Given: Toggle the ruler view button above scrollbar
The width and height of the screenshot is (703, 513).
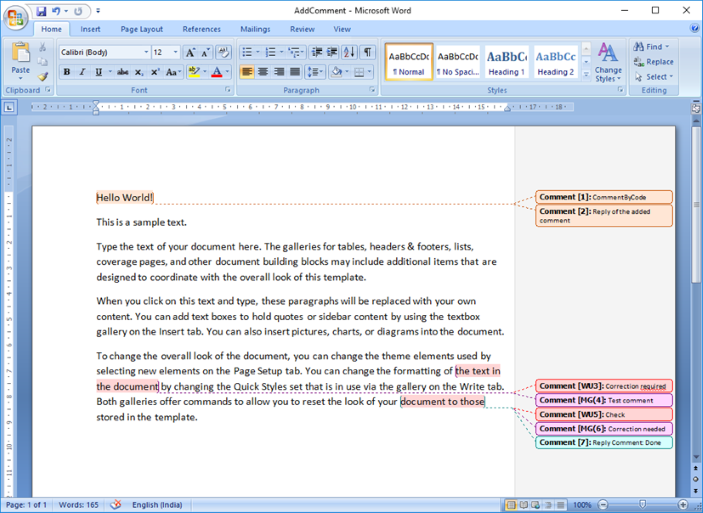Looking at the screenshot, I should tap(695, 108).
